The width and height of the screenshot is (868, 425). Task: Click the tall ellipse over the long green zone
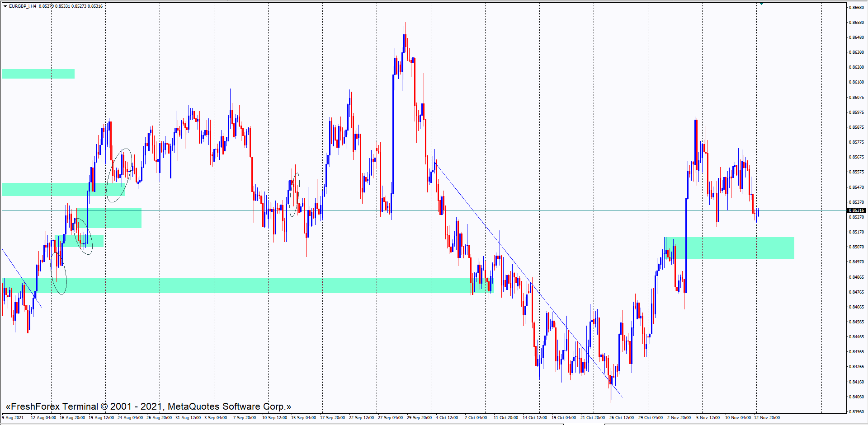(x=59, y=272)
